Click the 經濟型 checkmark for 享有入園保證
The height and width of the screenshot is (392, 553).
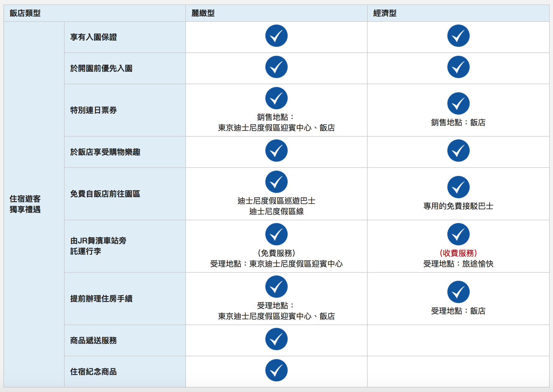click(x=458, y=36)
